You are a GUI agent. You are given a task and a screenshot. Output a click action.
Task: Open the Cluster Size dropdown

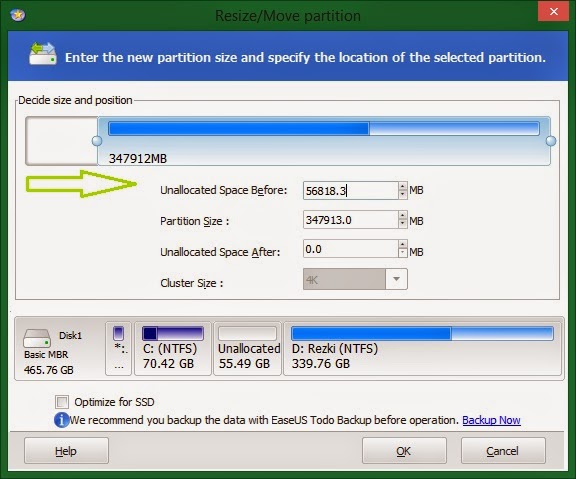[x=396, y=279]
